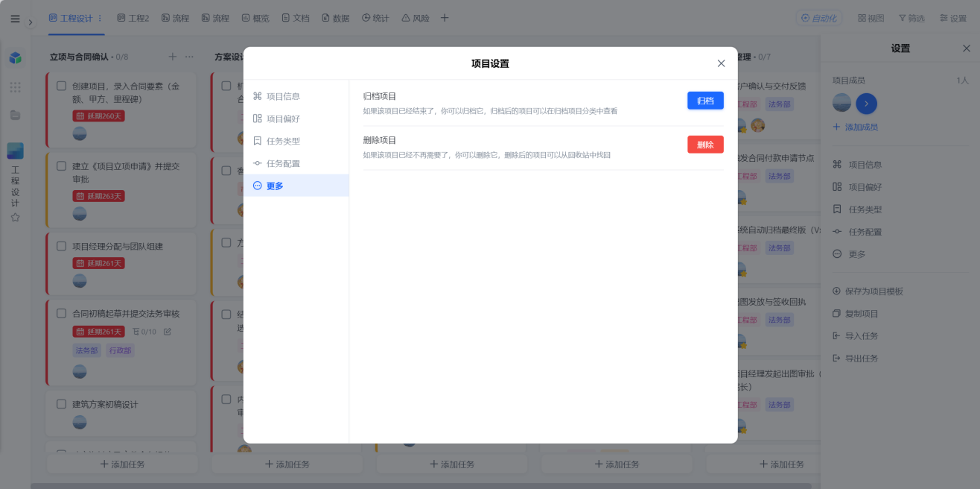Screen dimensions: 980x489
Task: Open the 筛选 filter menu
Action: click(x=911, y=18)
